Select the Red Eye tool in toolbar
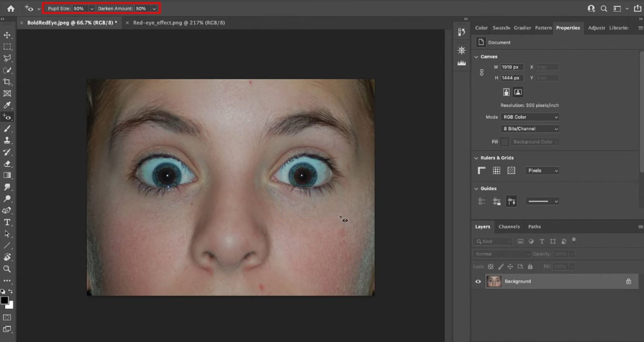The image size is (644, 342). pyautogui.click(x=7, y=117)
